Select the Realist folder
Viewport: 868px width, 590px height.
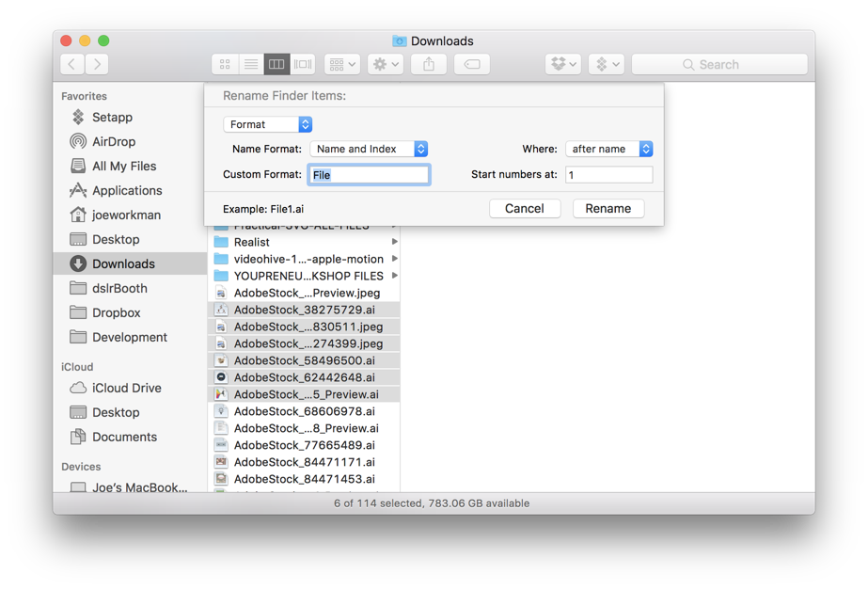pos(305,242)
